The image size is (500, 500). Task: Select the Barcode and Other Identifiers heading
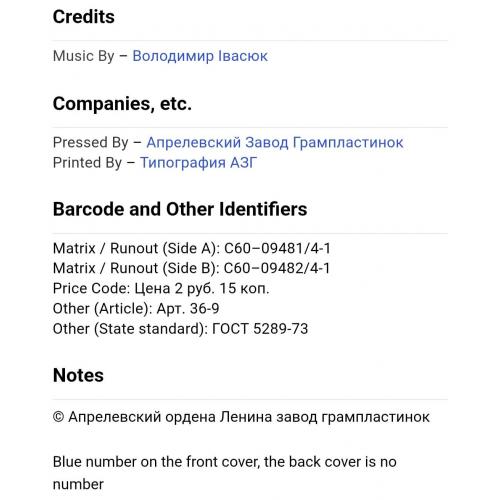pyautogui.click(x=180, y=209)
